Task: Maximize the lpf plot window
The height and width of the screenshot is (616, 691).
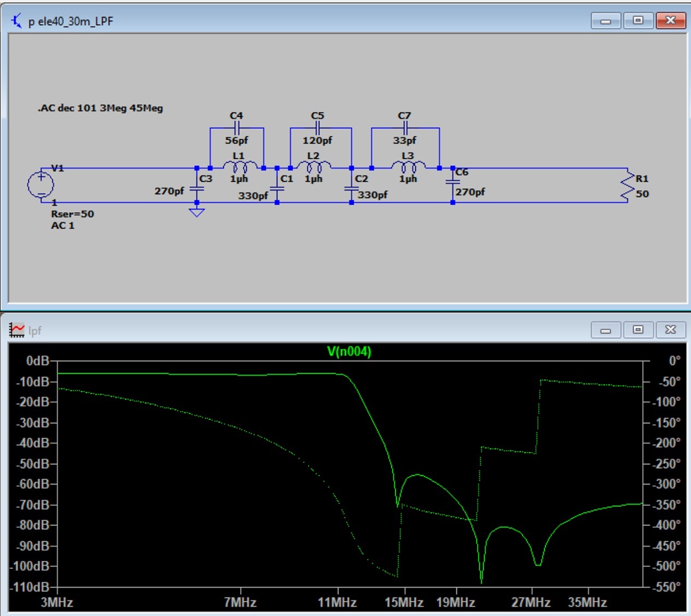Action: click(638, 330)
